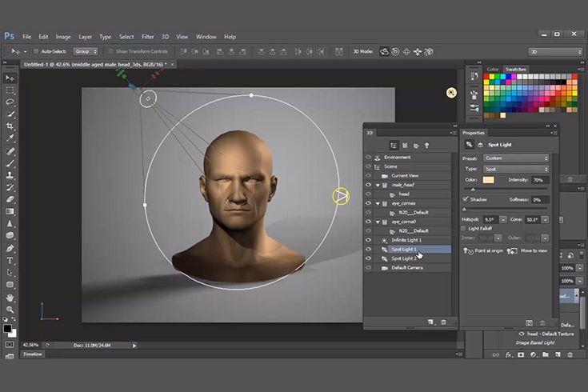This screenshot has width=588, height=392.
Task: Collapse the male_head mesh group
Action: point(378,185)
